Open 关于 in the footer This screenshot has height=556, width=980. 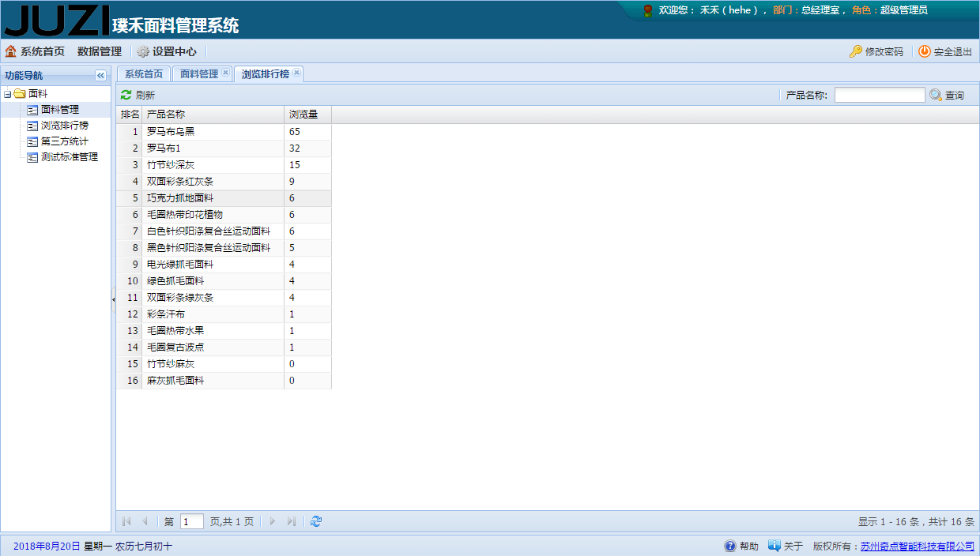pyautogui.click(x=786, y=546)
